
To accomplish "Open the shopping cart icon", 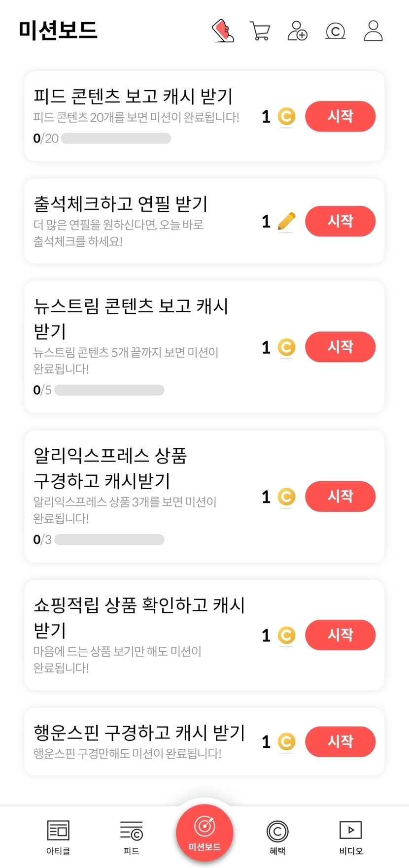I will (x=260, y=31).
